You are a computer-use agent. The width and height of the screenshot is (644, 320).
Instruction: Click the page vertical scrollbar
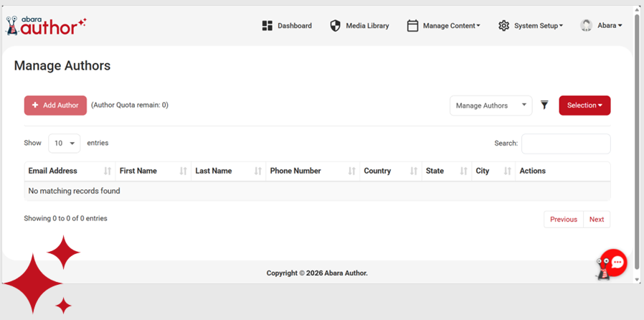(x=638, y=143)
